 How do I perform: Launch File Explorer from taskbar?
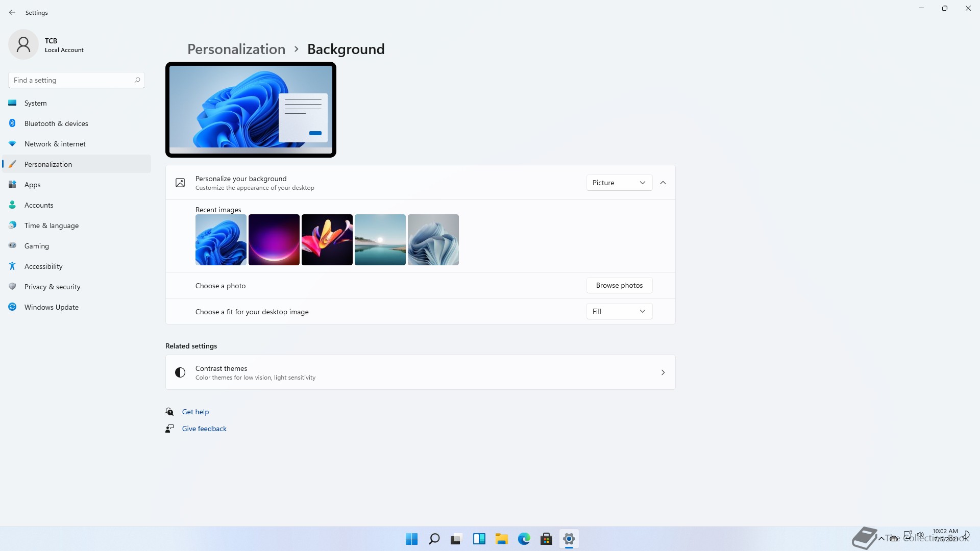501,539
